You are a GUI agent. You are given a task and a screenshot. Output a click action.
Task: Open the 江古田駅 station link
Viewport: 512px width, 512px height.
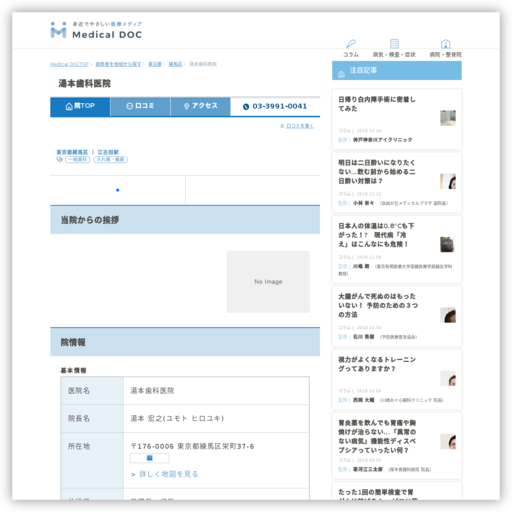point(108,152)
